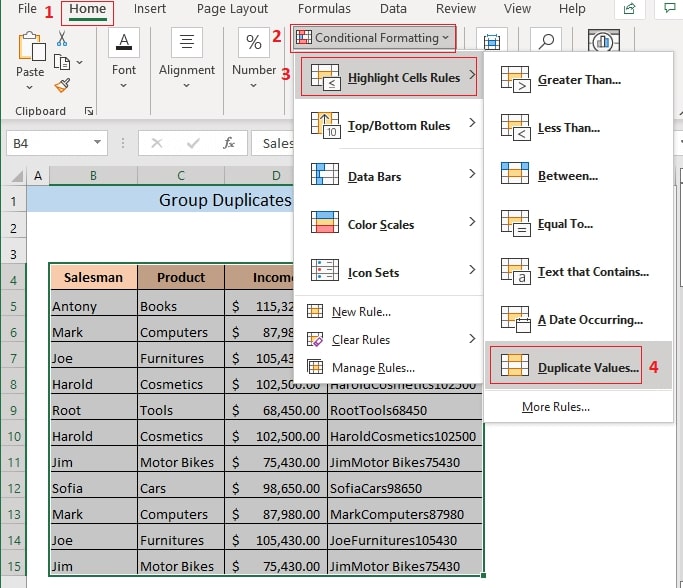
Task: Open the Clipboard dialog launcher
Action: pyautogui.click(x=89, y=112)
